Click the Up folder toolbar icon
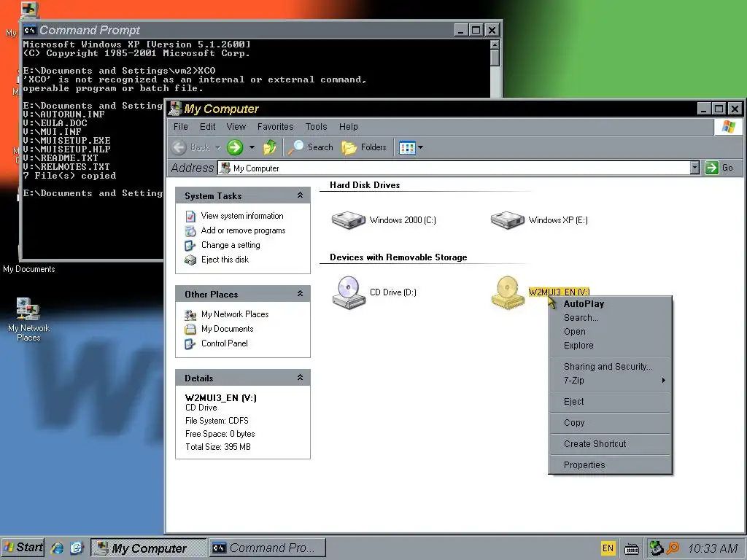 pyautogui.click(x=270, y=147)
